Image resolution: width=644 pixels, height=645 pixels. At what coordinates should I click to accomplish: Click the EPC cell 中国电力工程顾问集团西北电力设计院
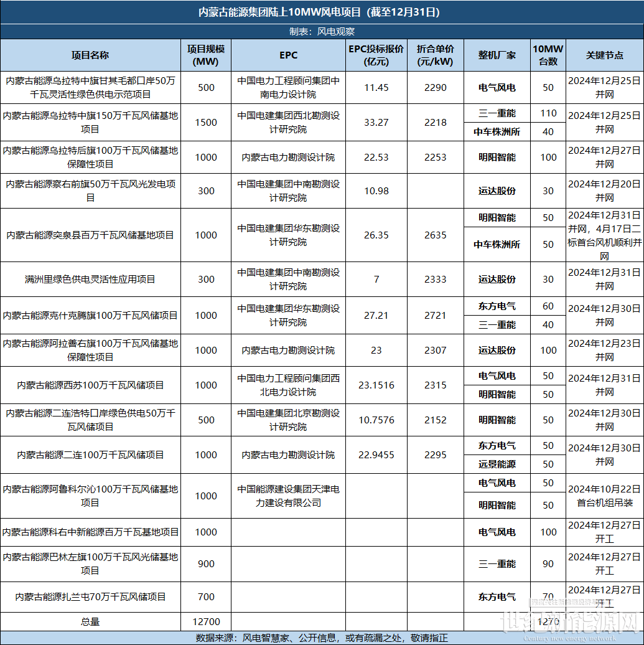[288, 385]
